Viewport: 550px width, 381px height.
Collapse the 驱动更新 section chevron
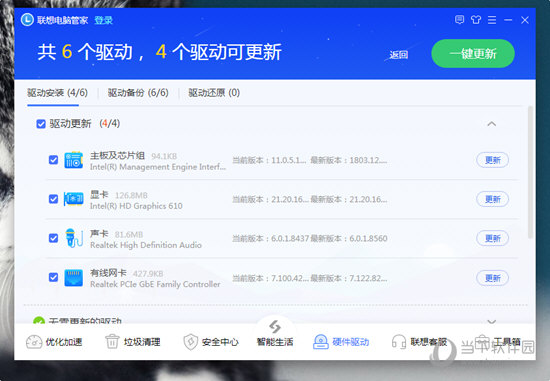click(x=492, y=124)
